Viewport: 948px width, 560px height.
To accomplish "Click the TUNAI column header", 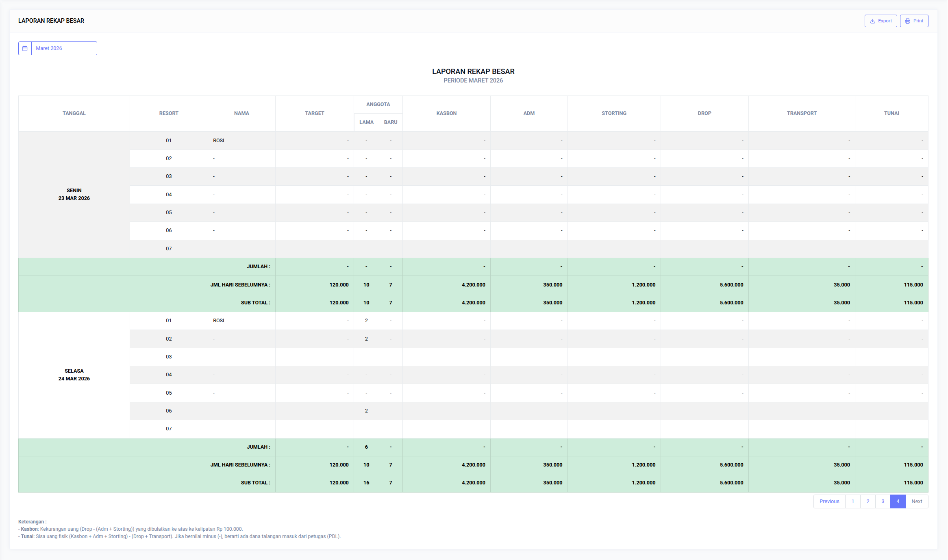I will point(891,113).
